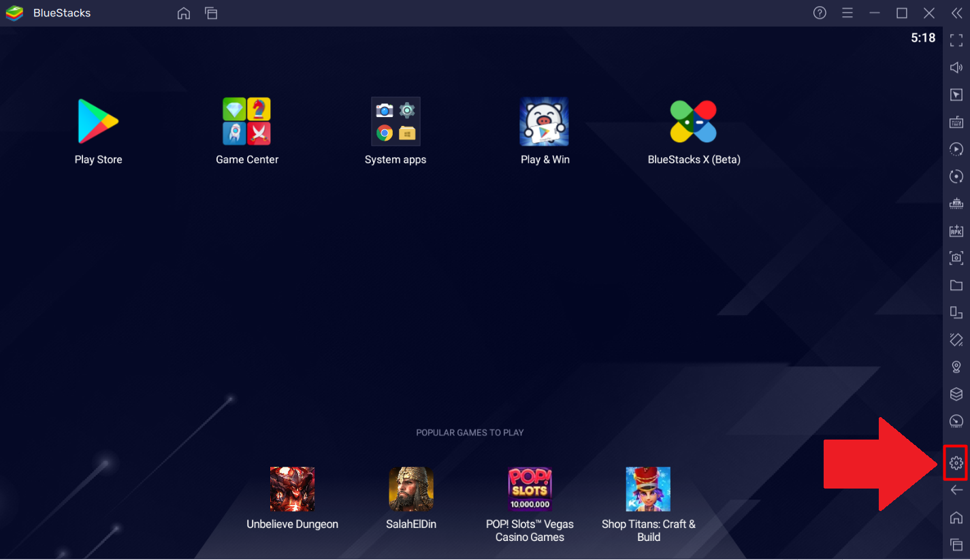The width and height of the screenshot is (970, 560).
Task: Click the SalahElDin caption text
Action: [411, 525]
